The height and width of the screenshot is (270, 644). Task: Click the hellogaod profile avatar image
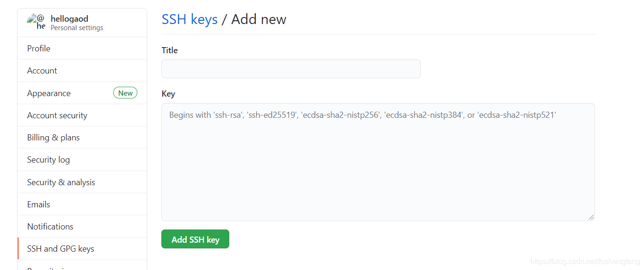pyautogui.click(x=36, y=22)
